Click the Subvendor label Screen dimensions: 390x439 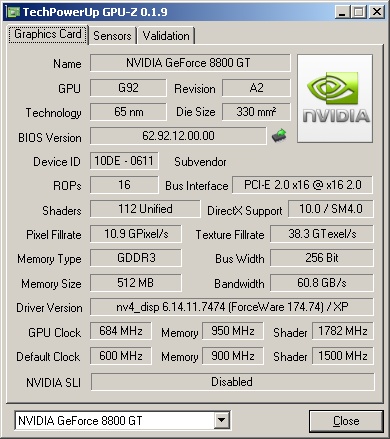[x=200, y=162]
